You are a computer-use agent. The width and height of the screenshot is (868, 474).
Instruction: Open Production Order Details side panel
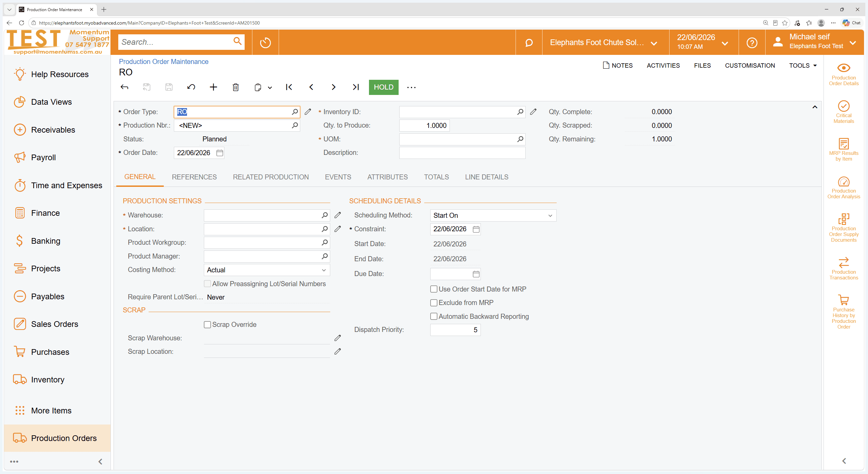843,74
